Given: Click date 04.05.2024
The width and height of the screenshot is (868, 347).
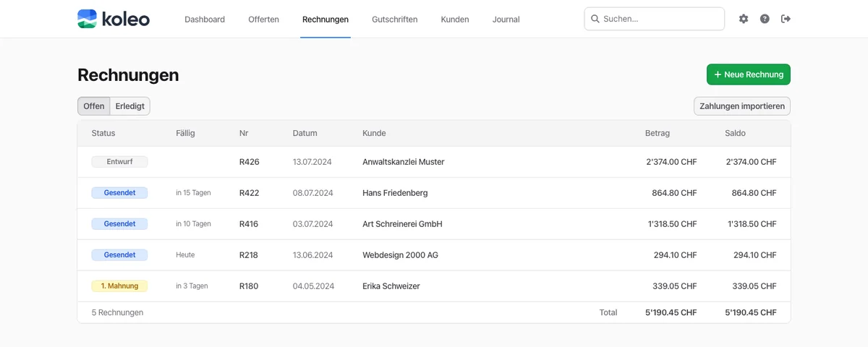Looking at the screenshot, I should [x=313, y=286].
